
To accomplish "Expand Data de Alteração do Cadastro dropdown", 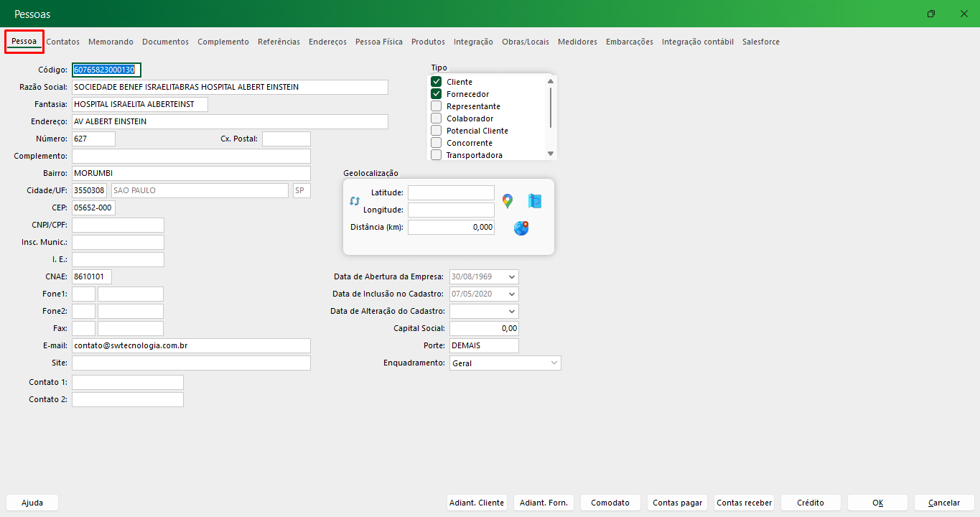I will point(511,311).
